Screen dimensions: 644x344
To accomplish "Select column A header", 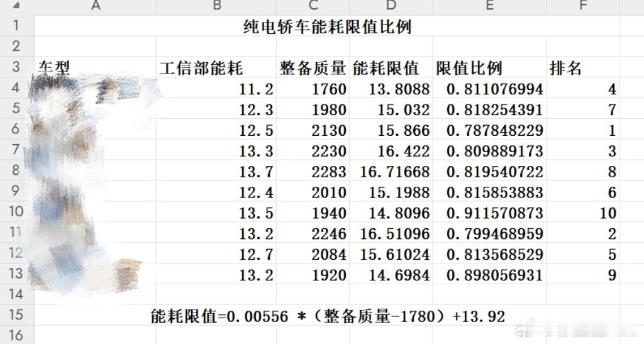I will (x=96, y=6).
